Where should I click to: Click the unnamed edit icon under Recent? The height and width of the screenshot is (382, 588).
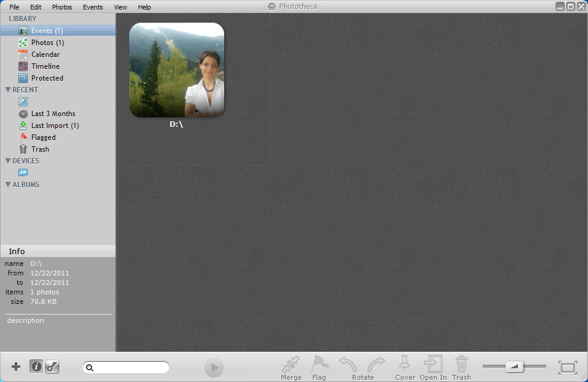pyautogui.click(x=23, y=101)
